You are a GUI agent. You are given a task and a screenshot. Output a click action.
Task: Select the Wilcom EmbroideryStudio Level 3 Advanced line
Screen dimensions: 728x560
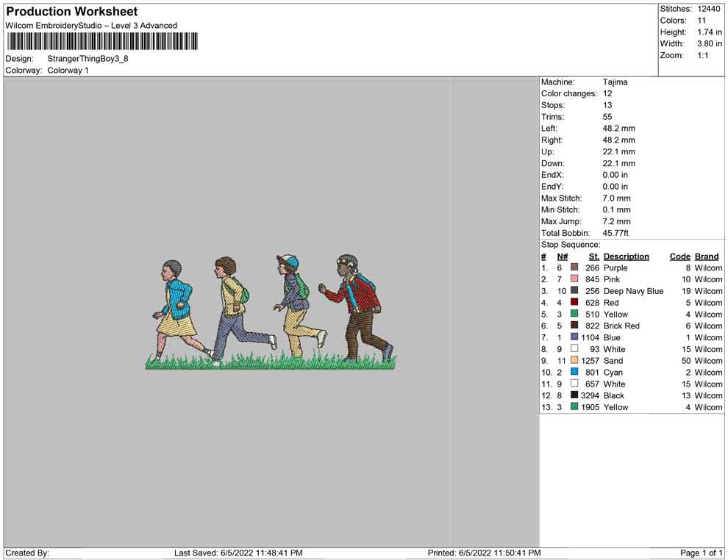[x=91, y=26]
